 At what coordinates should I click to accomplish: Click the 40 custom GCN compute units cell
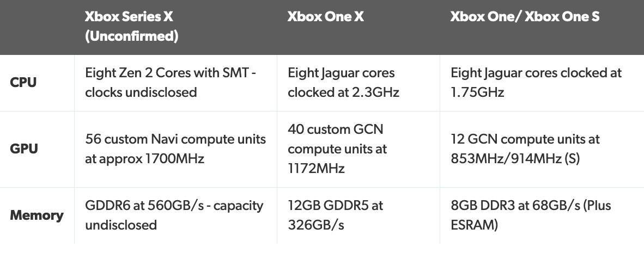tap(358, 149)
